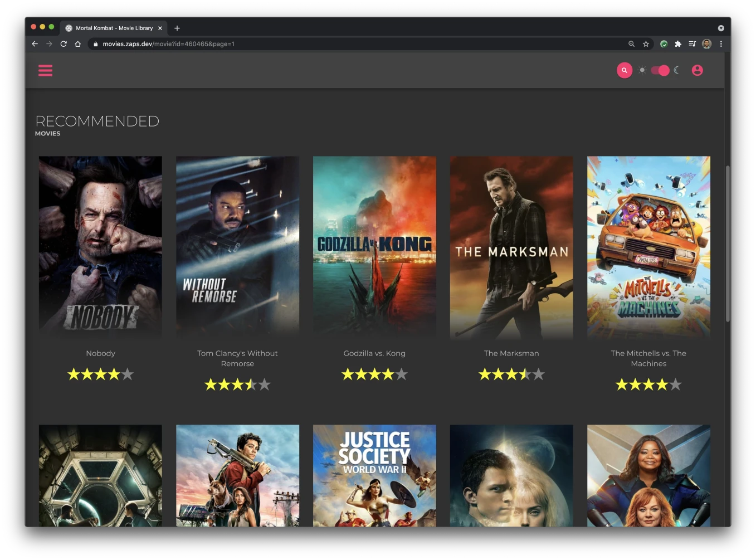
Task: Click Tom Clancy's Without Remorse title
Action: coord(237,358)
